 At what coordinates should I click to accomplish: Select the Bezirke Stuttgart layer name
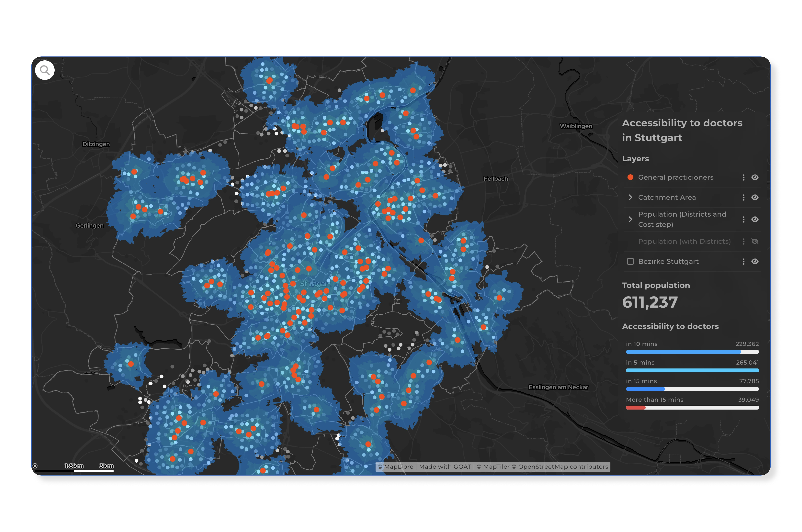click(668, 262)
